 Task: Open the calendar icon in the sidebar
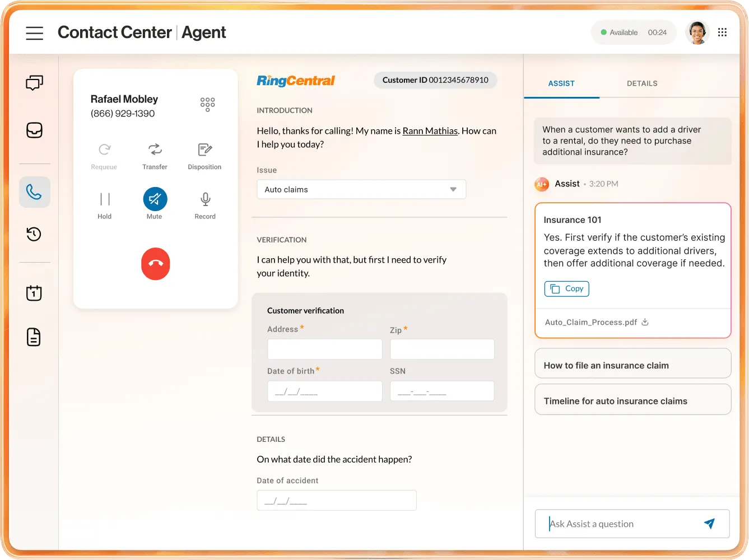pos(34,292)
